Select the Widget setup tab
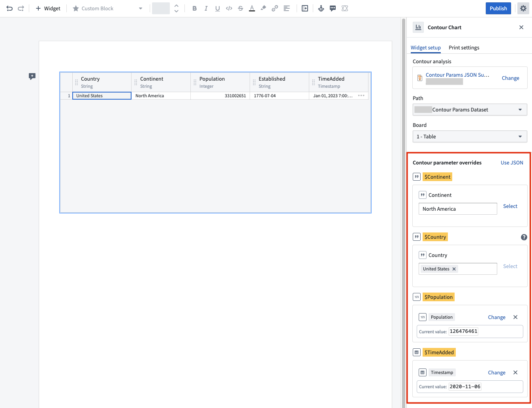 tap(426, 47)
